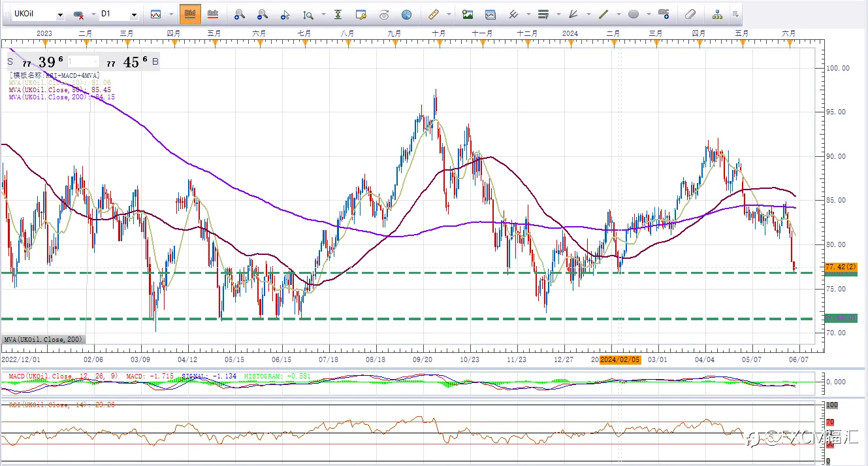
Task: Select the ABC text label tool
Action: (664, 14)
